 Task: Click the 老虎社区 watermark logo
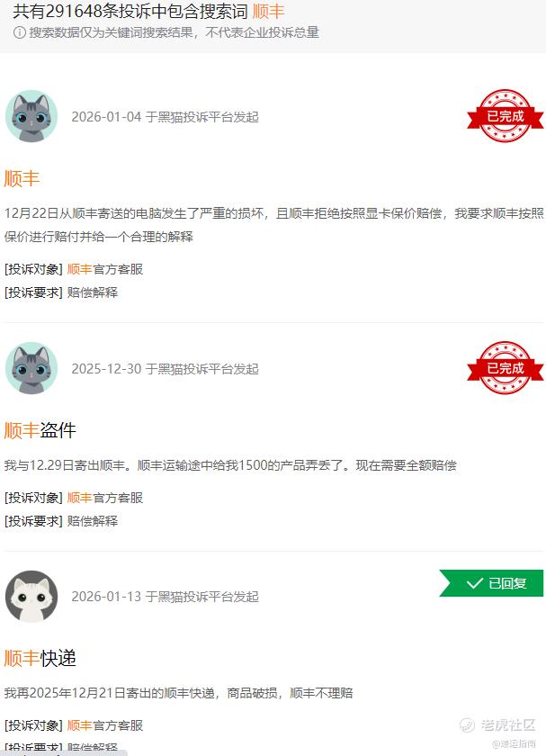coord(497,724)
